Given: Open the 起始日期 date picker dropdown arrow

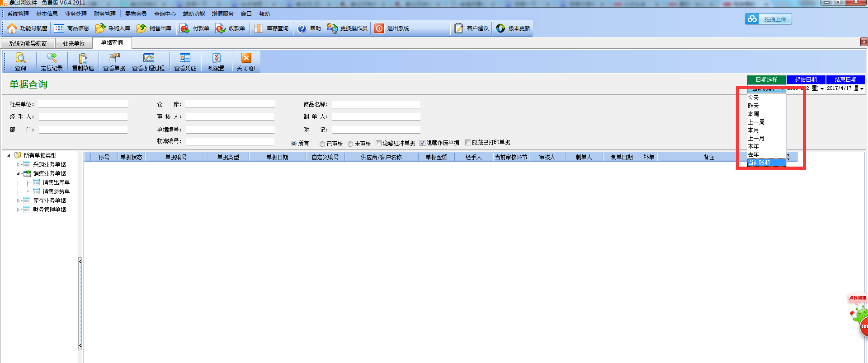Looking at the screenshot, I should tap(822, 88).
